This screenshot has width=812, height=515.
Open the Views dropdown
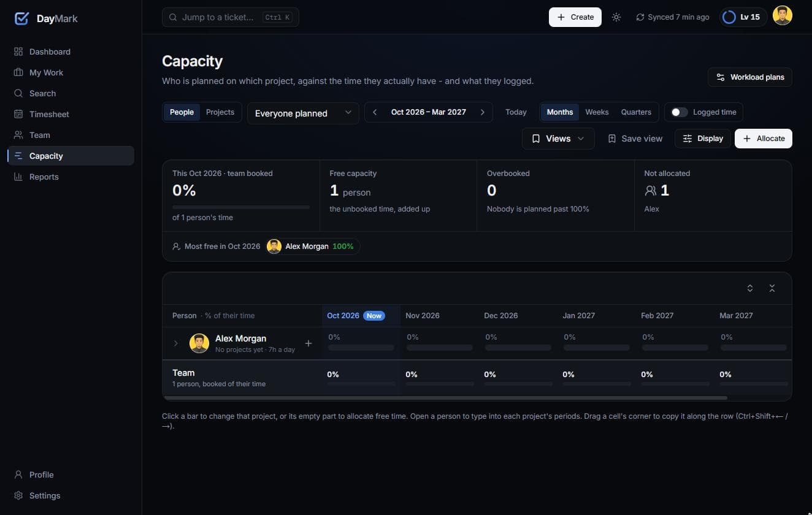(x=558, y=139)
